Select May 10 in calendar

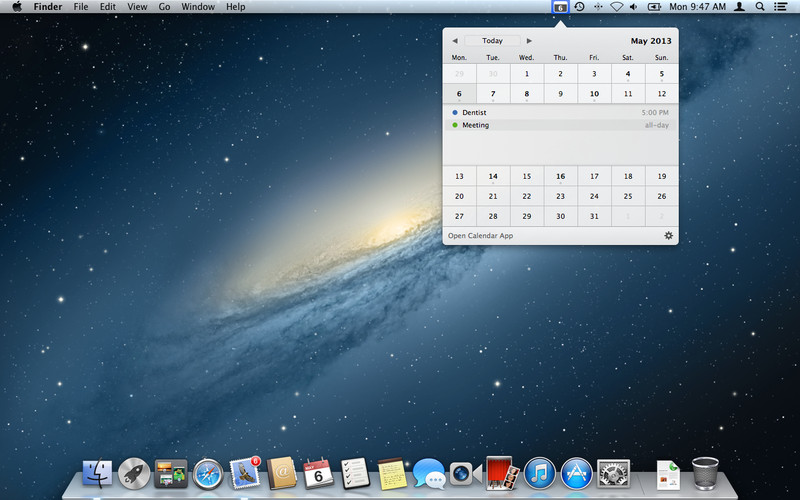594,94
